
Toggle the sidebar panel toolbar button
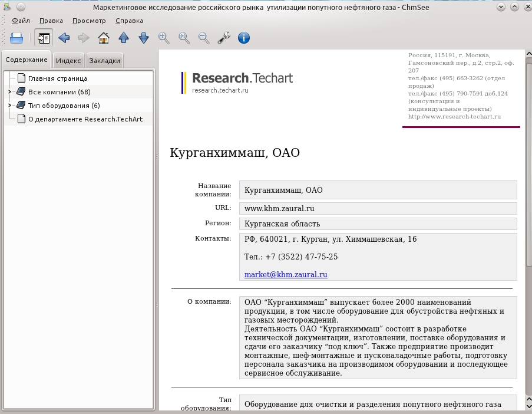click(x=44, y=38)
